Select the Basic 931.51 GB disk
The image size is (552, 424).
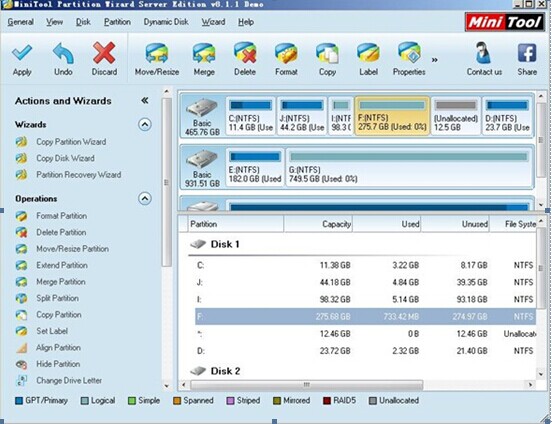pyautogui.click(x=202, y=168)
